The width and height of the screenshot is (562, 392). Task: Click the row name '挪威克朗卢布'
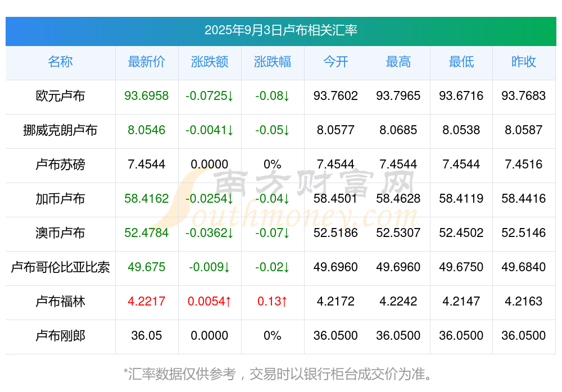click(x=60, y=130)
